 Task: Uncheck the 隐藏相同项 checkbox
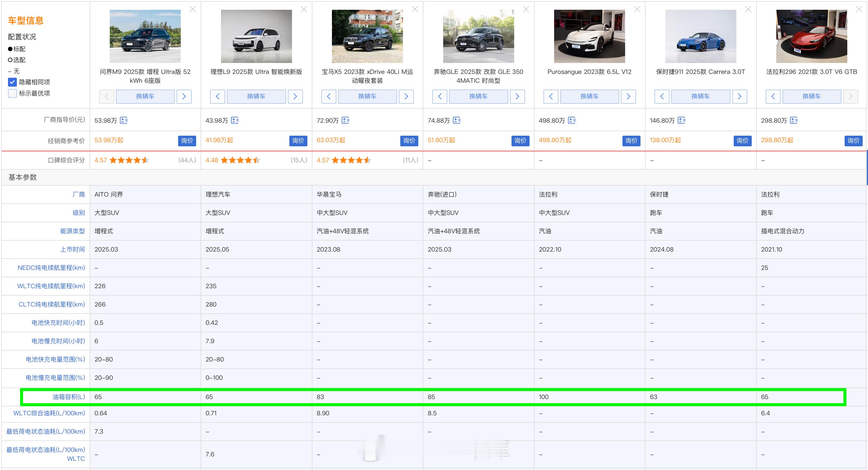pyautogui.click(x=12, y=82)
